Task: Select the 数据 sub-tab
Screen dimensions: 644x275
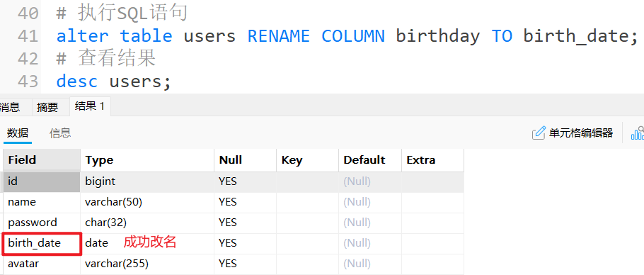Action: tap(18, 133)
